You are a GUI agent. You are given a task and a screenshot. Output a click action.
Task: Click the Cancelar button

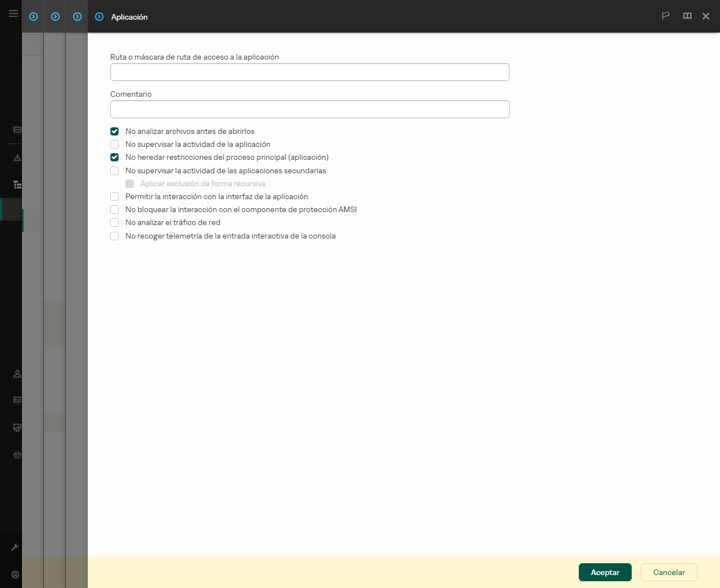pos(669,572)
